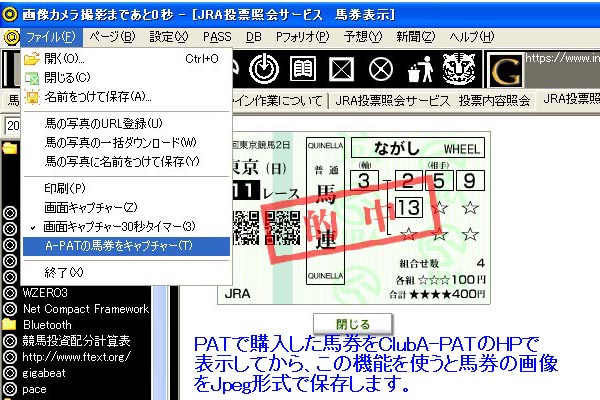Open the 予想(Y) menu
Viewport: 600px width, 400px height.
click(363, 37)
